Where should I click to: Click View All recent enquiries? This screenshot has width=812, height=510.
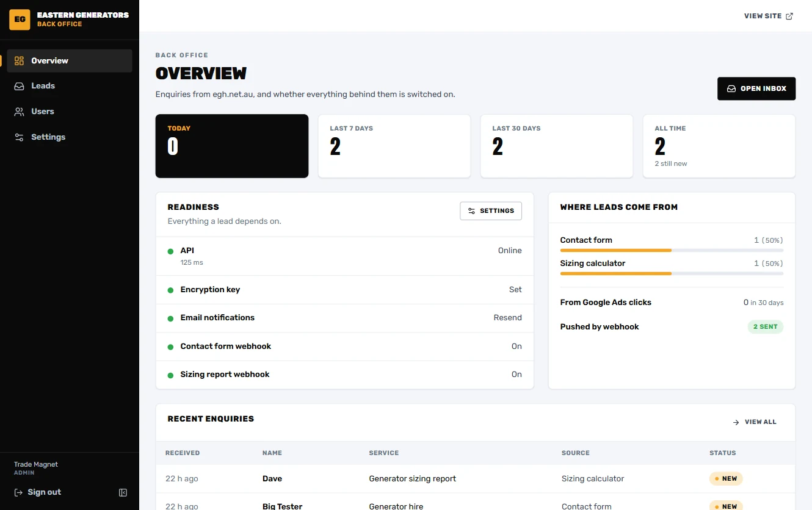(755, 422)
